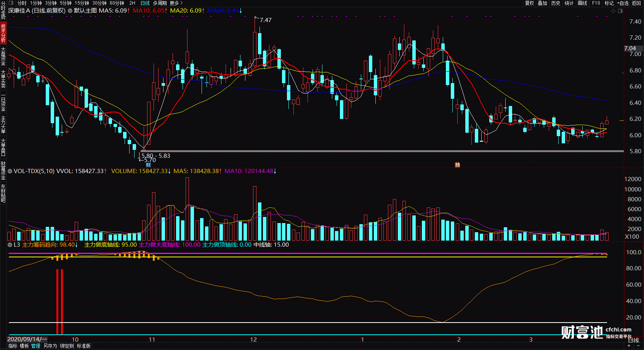644x350 pixels.
Task: Switch to 5分钟 timeframe
Action: 66,3
